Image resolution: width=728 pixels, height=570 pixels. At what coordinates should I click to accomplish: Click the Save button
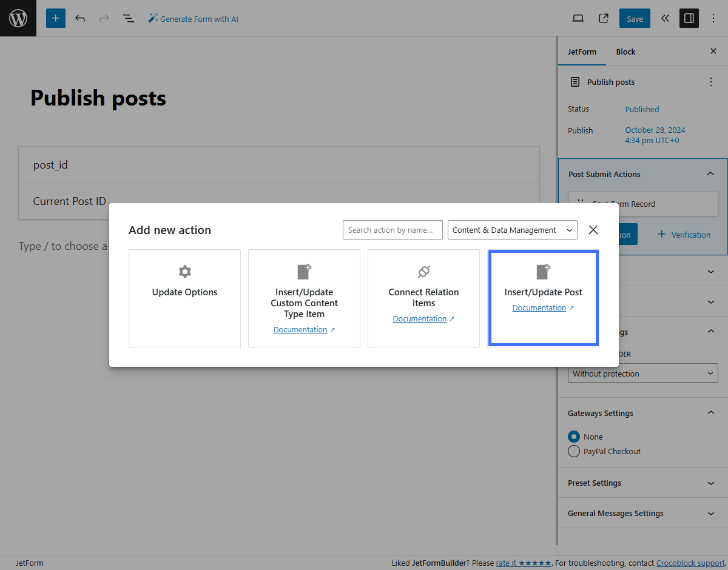[635, 18]
